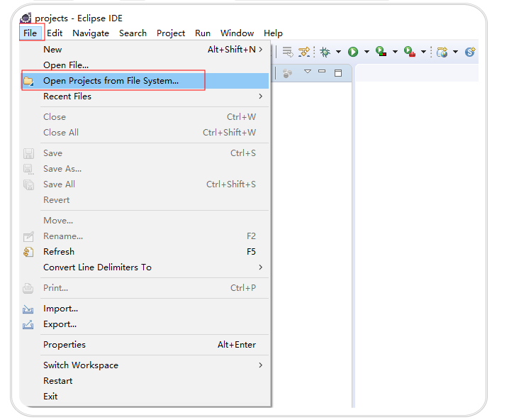
Task: Open the External Tools dropdown arrow
Action: (x=423, y=52)
